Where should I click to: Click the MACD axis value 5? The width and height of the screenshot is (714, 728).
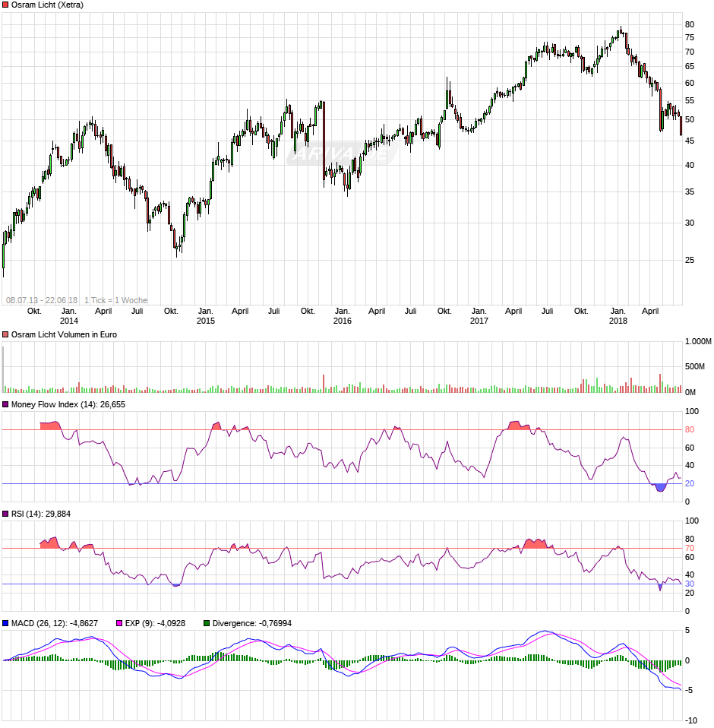click(687, 631)
